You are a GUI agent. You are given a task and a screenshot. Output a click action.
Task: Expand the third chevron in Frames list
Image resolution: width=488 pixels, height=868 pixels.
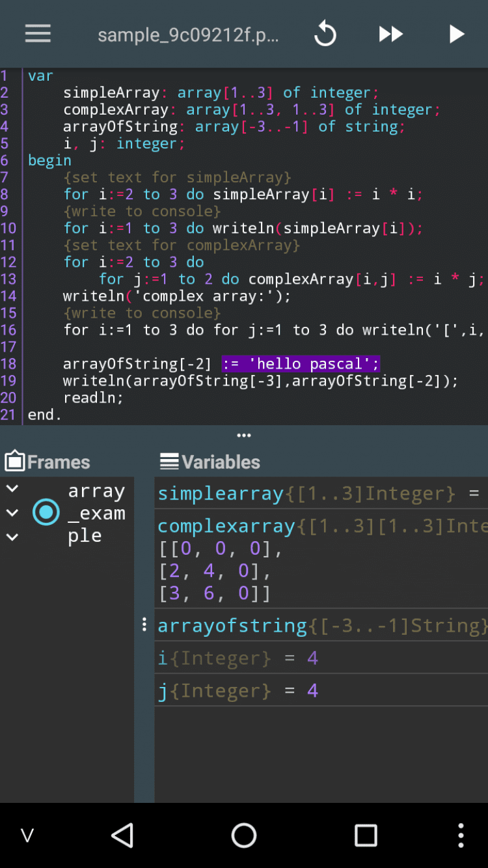click(12, 537)
